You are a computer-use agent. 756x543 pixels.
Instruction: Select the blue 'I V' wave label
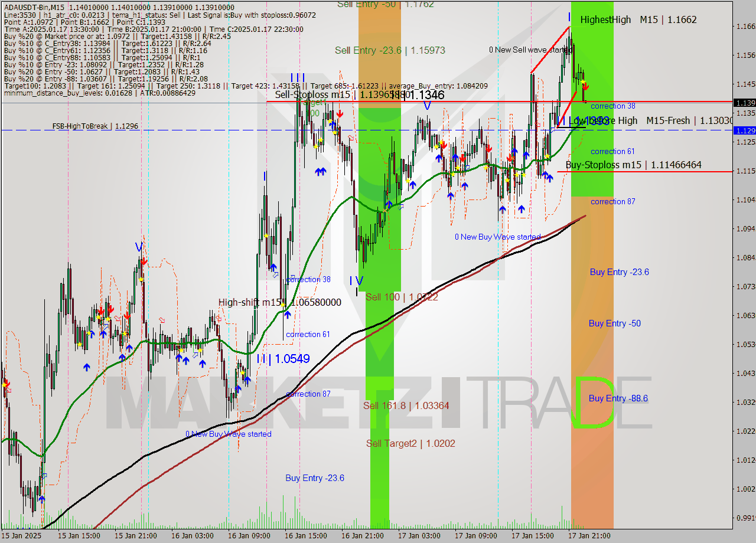click(356, 280)
